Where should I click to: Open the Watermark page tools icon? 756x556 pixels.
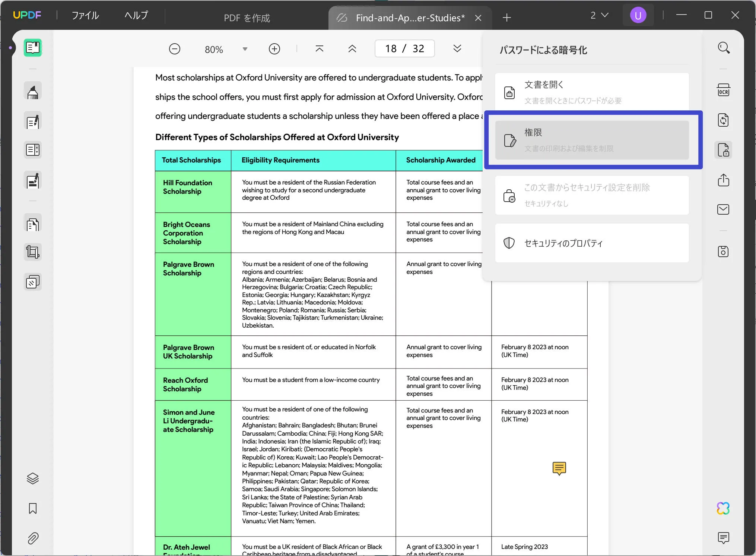coord(33,282)
